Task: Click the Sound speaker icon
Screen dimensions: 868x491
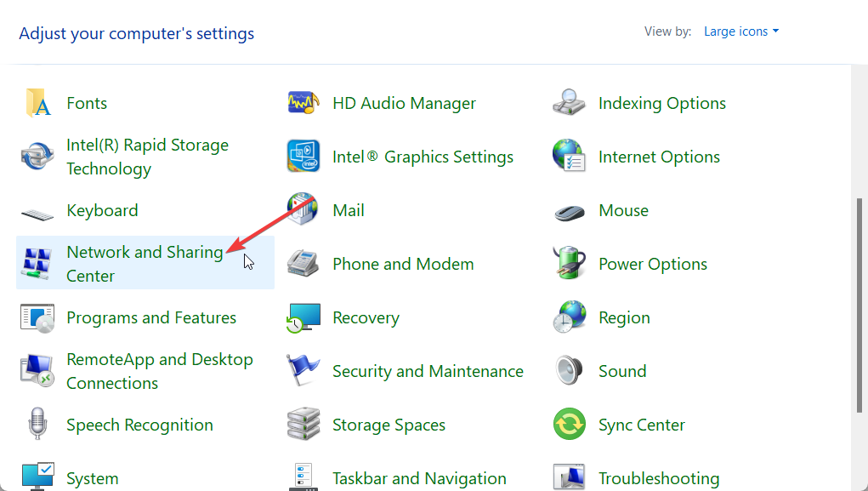Action: coord(569,371)
